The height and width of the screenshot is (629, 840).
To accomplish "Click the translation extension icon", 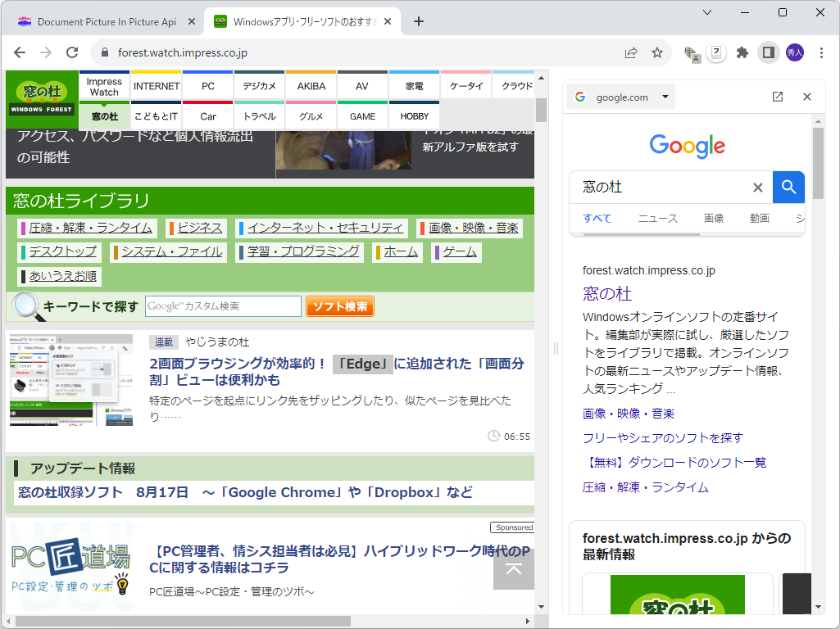I will coord(690,52).
